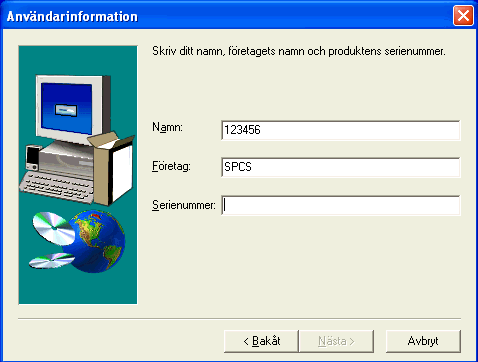Click the Earth globe graphic

click(x=96, y=241)
